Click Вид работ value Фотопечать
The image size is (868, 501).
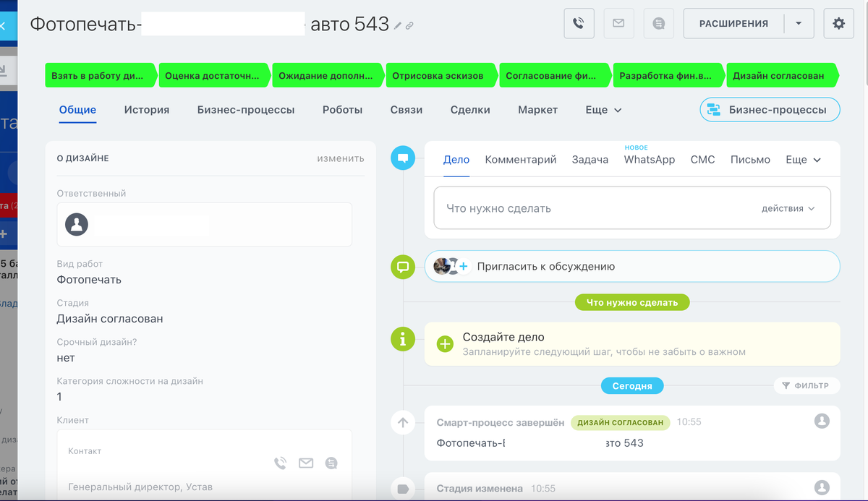click(x=89, y=280)
